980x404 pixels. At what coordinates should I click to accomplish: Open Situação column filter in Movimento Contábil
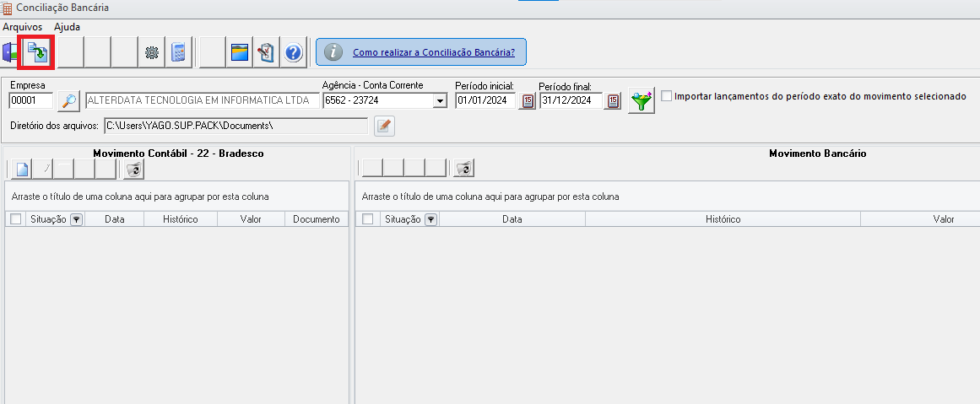pyautogui.click(x=76, y=219)
